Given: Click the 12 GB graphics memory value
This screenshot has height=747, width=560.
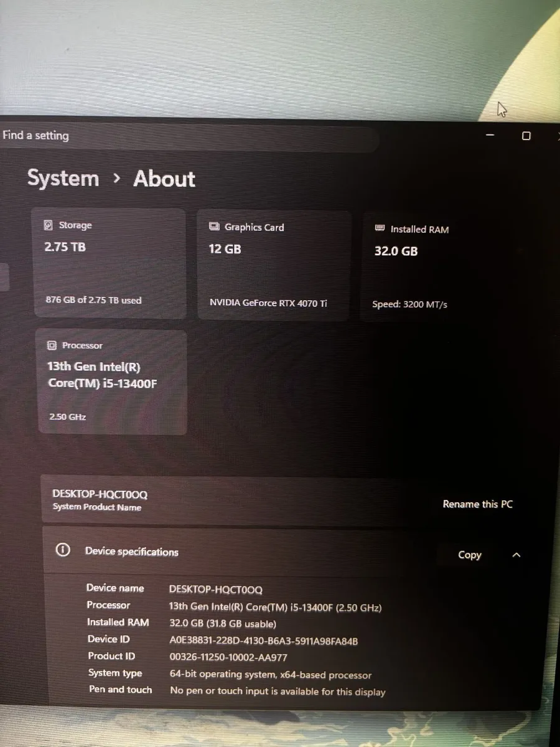Looking at the screenshot, I should coord(225,249).
